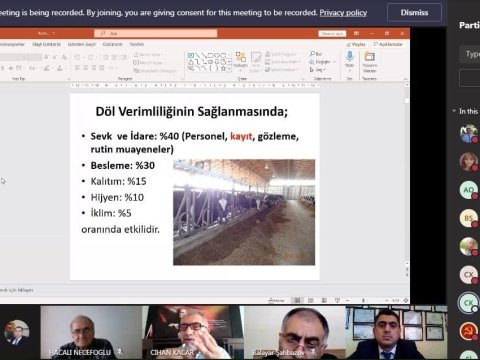Open the text direction dropdown
Screen dimensions: 480x360
pyautogui.click(x=148, y=54)
